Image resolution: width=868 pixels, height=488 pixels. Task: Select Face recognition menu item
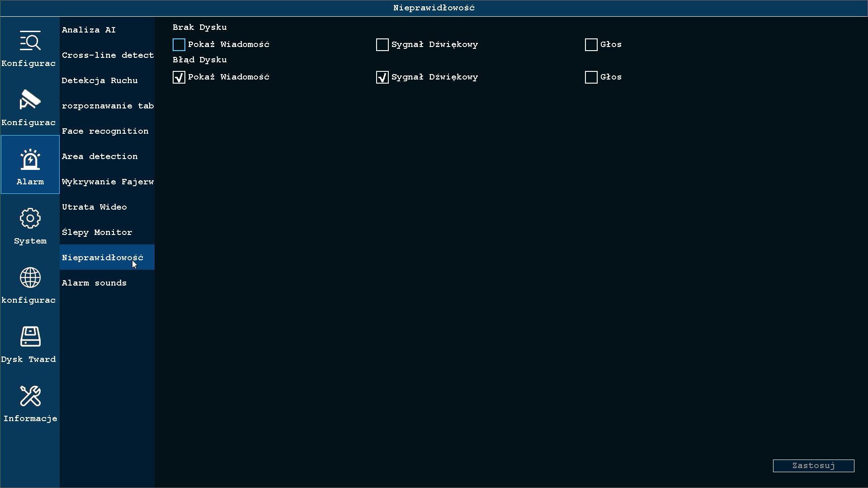[x=107, y=131]
